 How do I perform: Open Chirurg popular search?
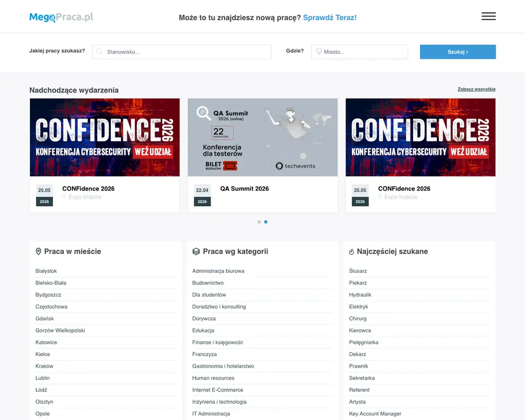click(358, 319)
